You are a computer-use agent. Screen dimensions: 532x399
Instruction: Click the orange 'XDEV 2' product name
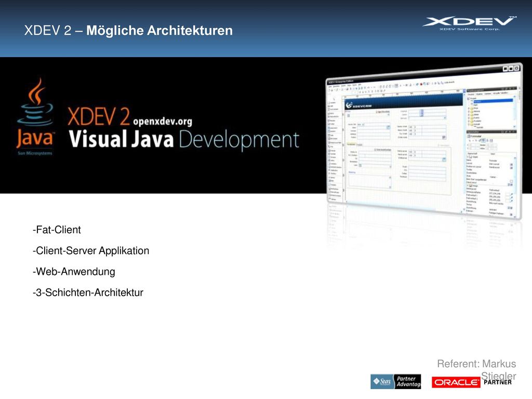click(98, 116)
